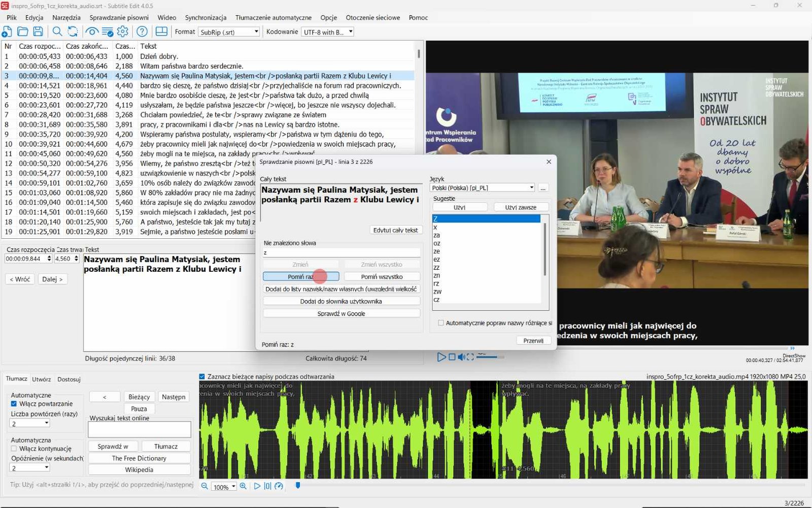Open the Find magnifier tool in toolbar

pos(57,31)
